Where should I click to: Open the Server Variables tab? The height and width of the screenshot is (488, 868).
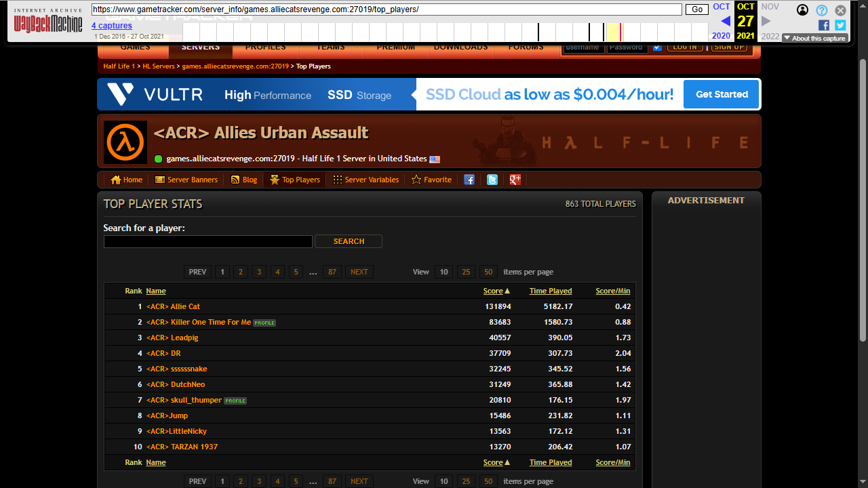[366, 180]
